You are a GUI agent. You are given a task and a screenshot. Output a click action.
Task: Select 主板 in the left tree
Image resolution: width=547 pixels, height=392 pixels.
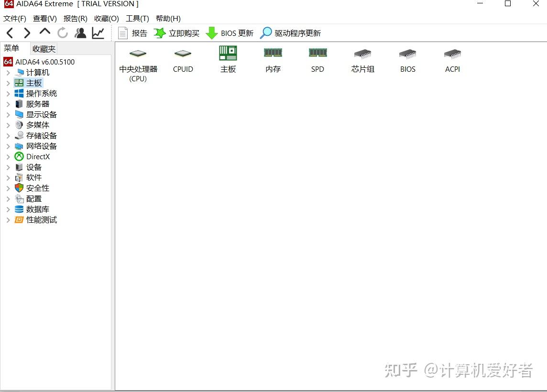point(28,83)
